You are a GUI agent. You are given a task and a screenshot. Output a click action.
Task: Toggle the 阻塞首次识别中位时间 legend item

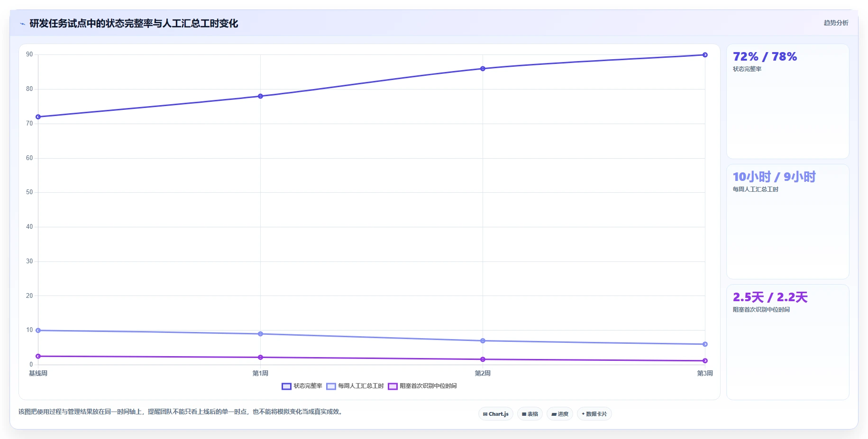click(422, 386)
